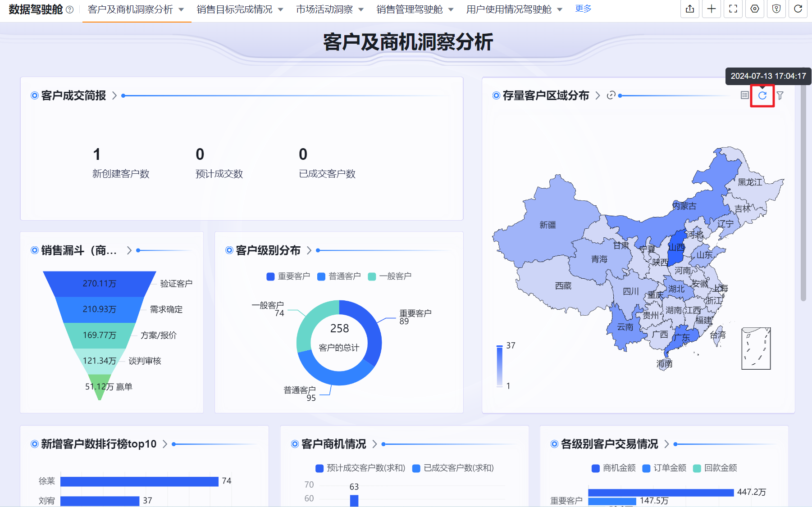Toggle 一般客户 legend in 客户级别分布 chart
The image size is (812, 507).
tap(390, 276)
